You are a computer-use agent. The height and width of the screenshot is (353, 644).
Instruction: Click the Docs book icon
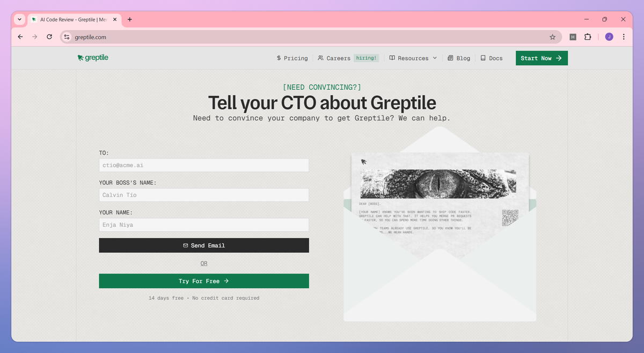tap(483, 58)
